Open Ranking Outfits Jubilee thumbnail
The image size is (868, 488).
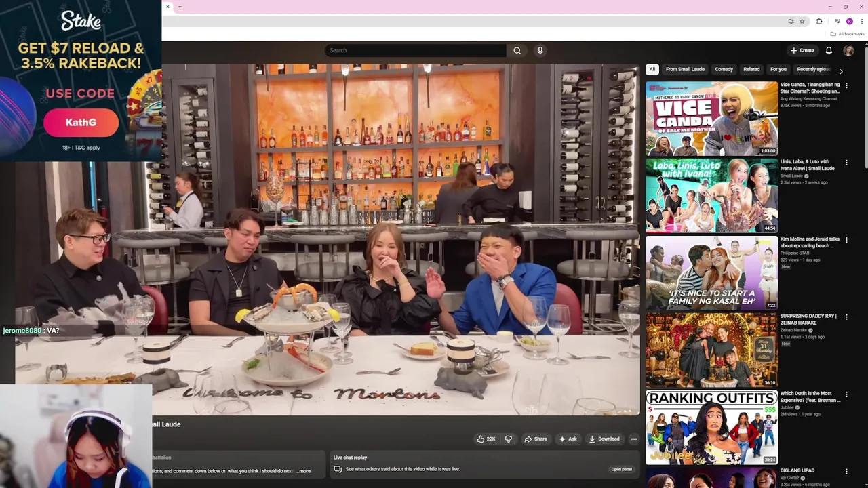coord(711,427)
